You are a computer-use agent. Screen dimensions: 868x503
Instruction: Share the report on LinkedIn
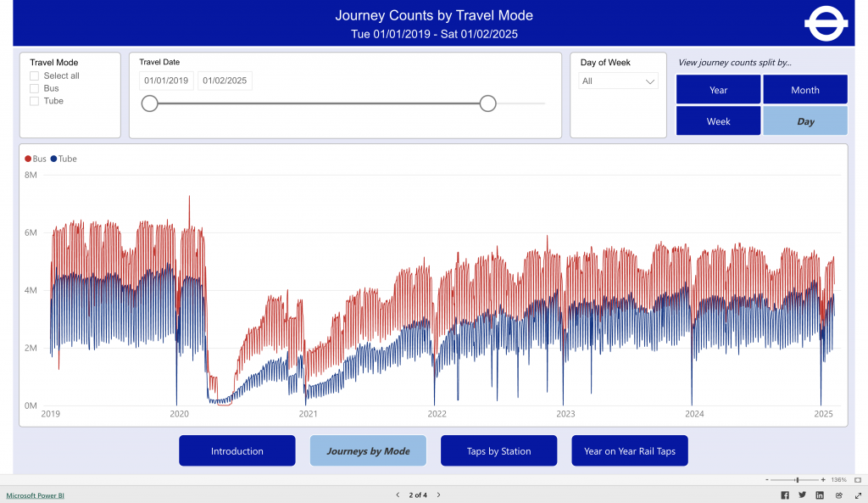click(819, 495)
